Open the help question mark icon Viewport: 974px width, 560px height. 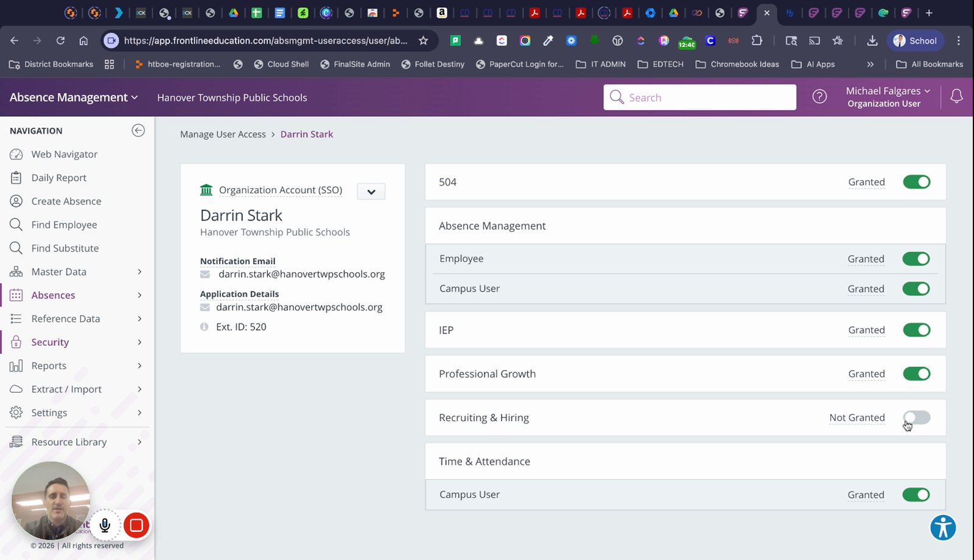(819, 97)
